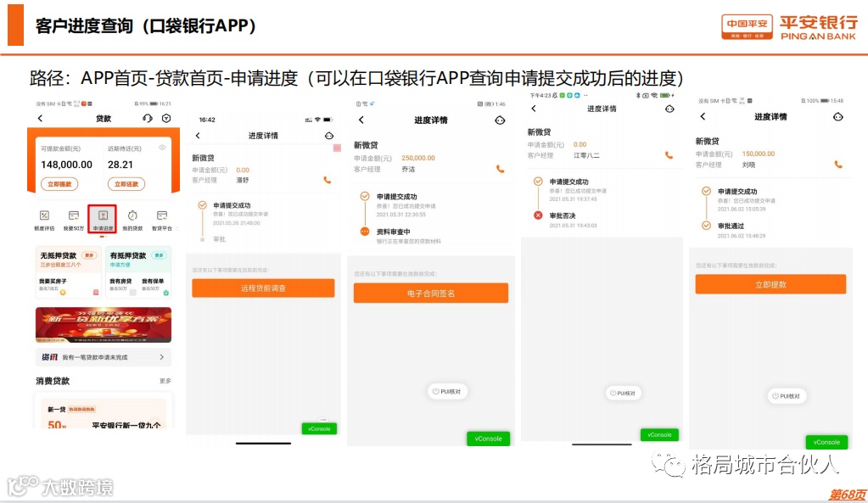Go back from the 刘晓 progress screen
The image size is (868, 503).
click(x=703, y=116)
